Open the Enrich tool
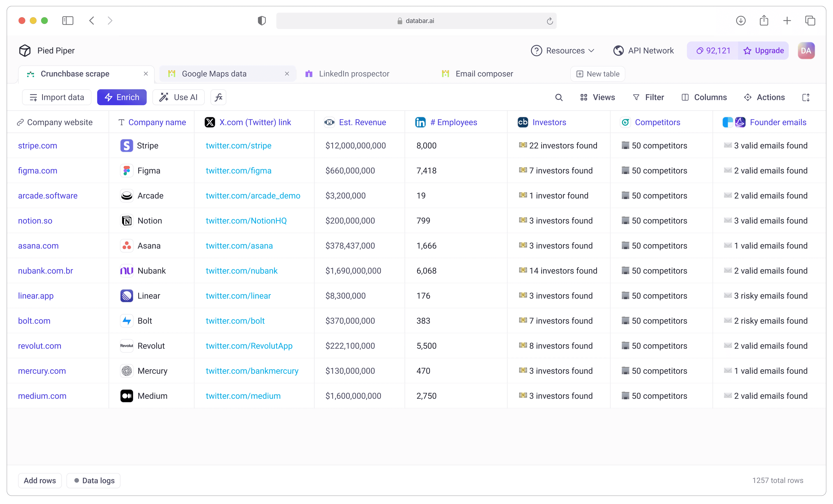 tap(122, 97)
